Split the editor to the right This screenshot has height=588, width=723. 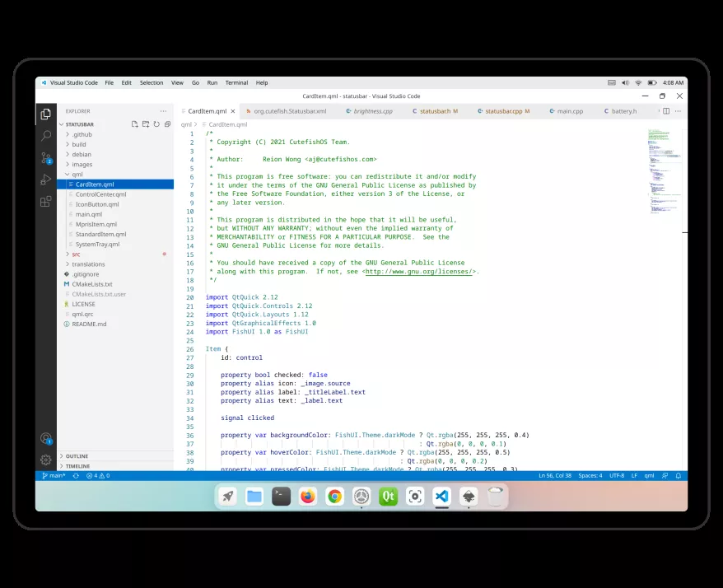[x=666, y=111]
